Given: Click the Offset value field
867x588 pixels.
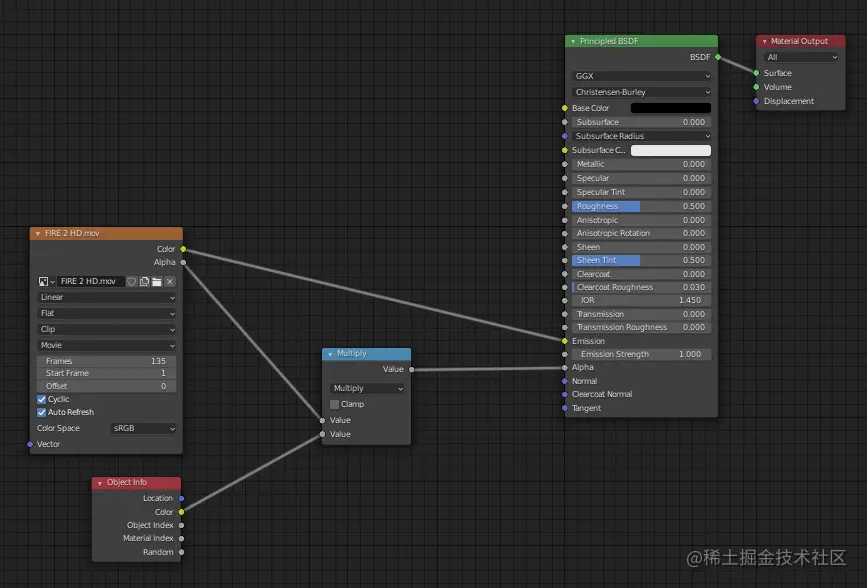Looking at the screenshot, I should pos(107,386).
